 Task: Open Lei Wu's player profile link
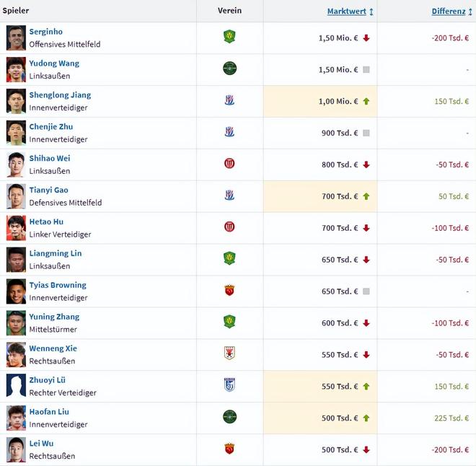[41, 444]
